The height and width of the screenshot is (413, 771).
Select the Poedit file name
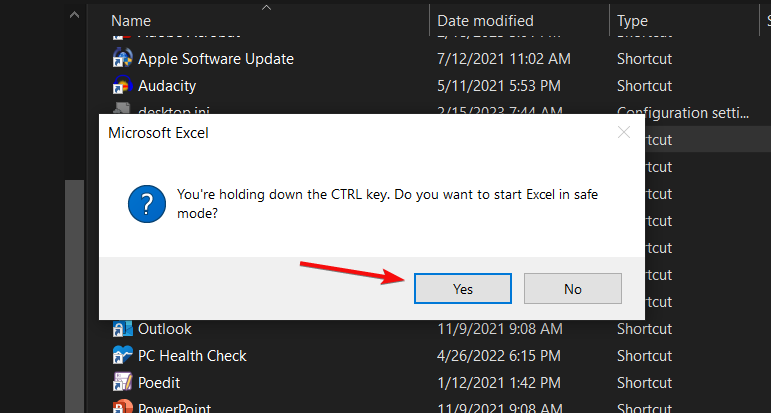(162, 383)
